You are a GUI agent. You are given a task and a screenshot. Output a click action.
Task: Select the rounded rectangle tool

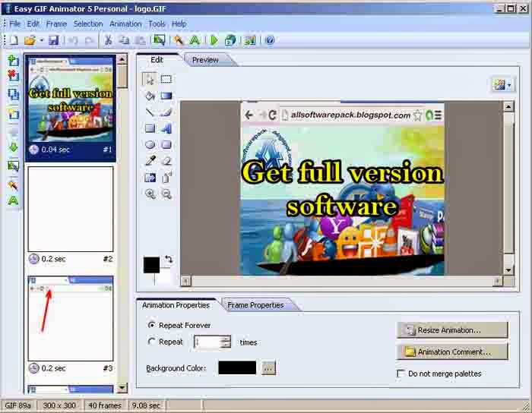point(166,145)
